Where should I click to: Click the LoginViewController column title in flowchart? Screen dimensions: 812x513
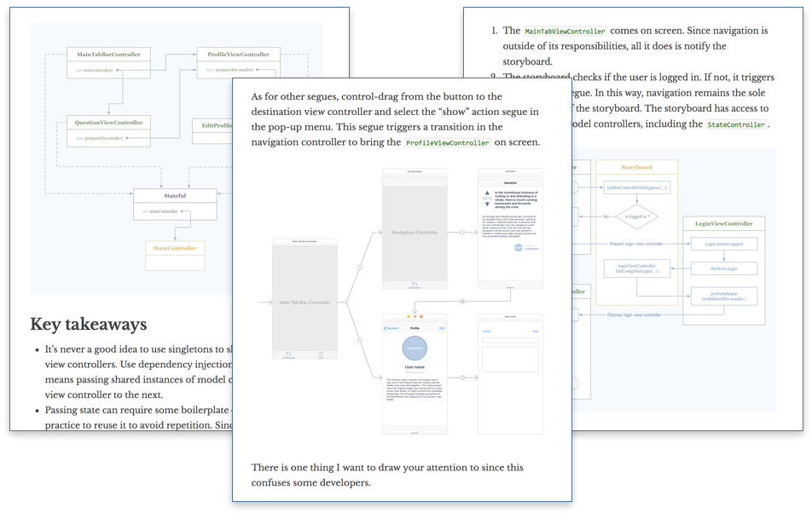[724, 224]
